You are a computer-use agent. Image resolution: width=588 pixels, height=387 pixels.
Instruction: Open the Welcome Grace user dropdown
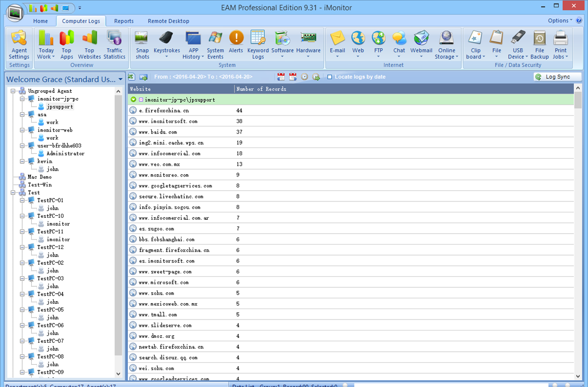click(120, 79)
